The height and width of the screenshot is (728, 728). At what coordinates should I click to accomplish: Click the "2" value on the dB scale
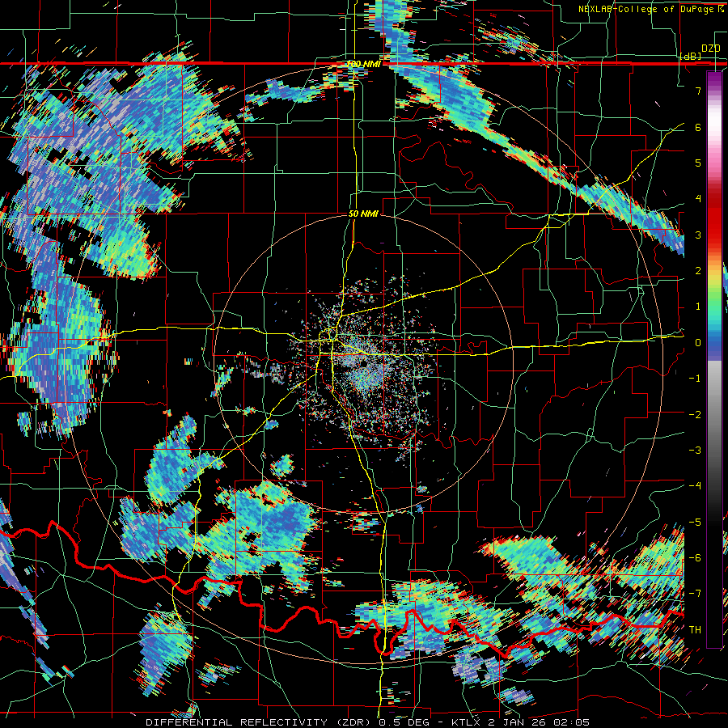pos(698,271)
